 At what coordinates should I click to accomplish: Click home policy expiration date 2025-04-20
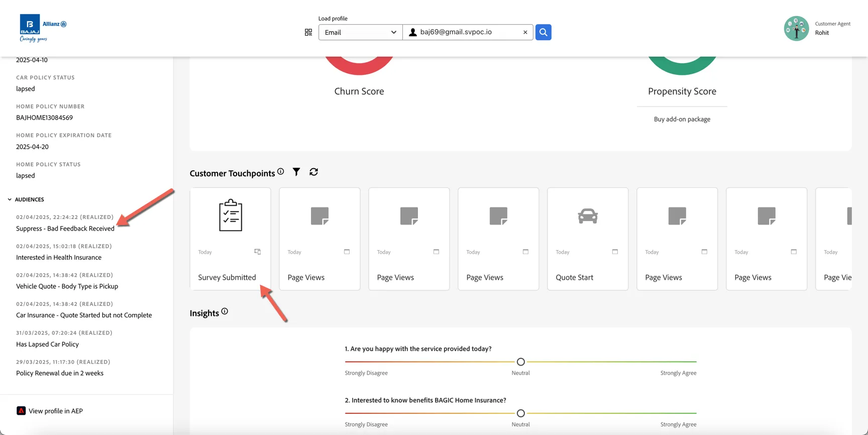(32, 147)
